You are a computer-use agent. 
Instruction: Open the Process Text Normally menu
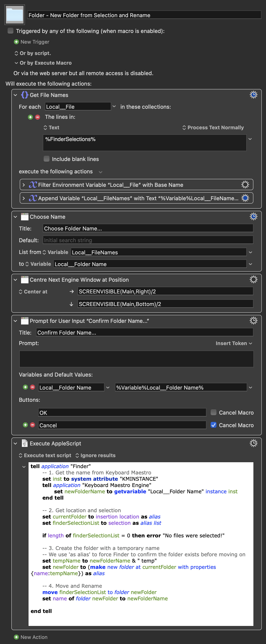213,127
